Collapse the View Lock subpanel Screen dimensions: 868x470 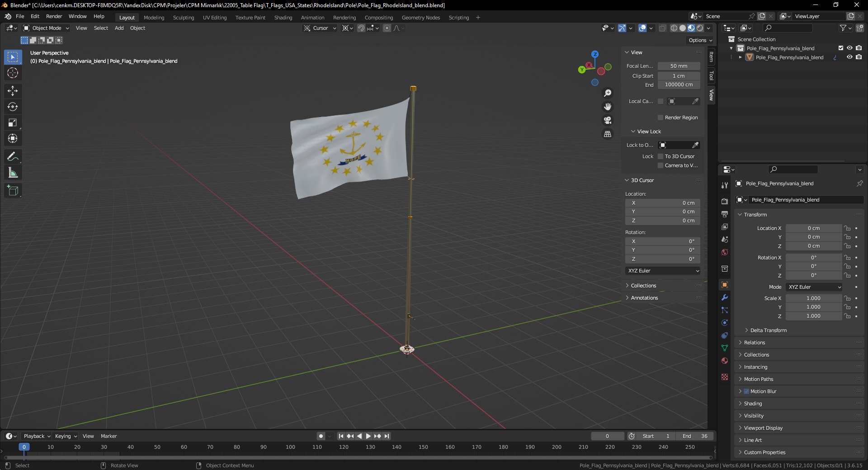click(x=648, y=132)
